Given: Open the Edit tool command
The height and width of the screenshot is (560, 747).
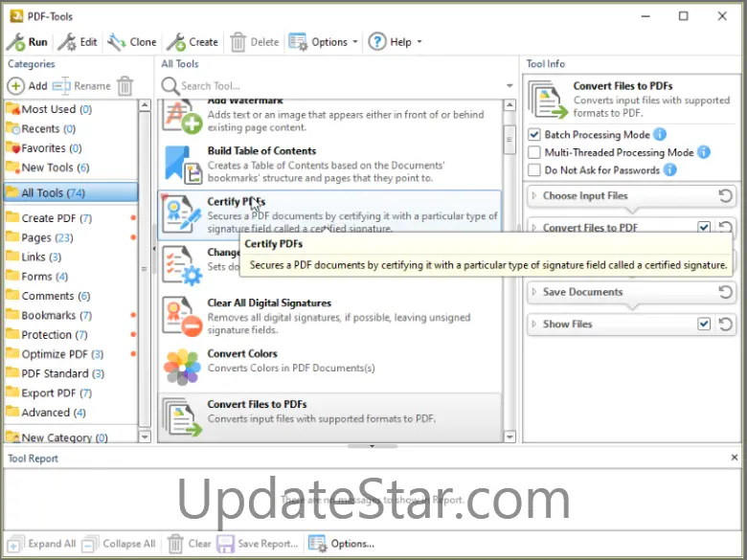Looking at the screenshot, I should pos(78,42).
